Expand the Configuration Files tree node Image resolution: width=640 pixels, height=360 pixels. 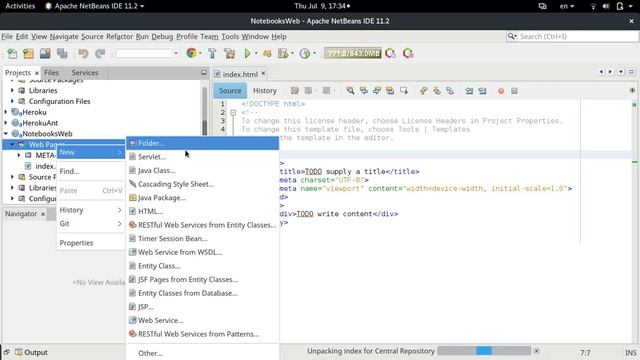[x=12, y=101]
